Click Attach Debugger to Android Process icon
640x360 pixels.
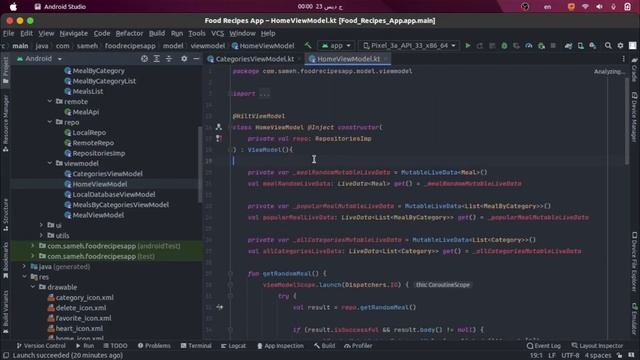point(541,46)
